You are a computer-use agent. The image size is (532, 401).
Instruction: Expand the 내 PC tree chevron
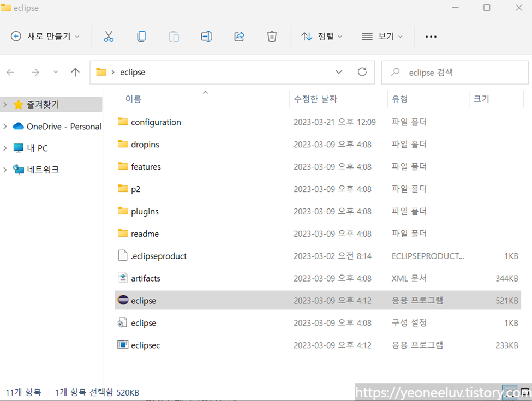pos(5,148)
